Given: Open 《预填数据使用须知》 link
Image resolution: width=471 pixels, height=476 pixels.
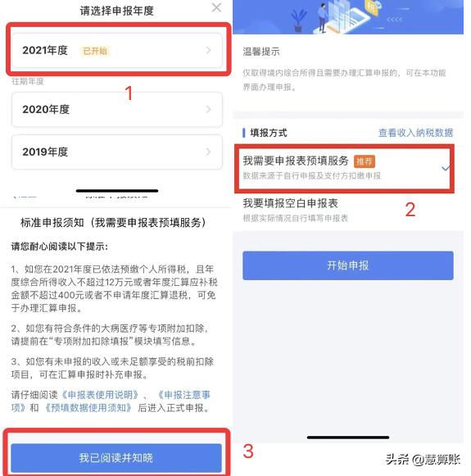Looking at the screenshot, I should [88, 407].
